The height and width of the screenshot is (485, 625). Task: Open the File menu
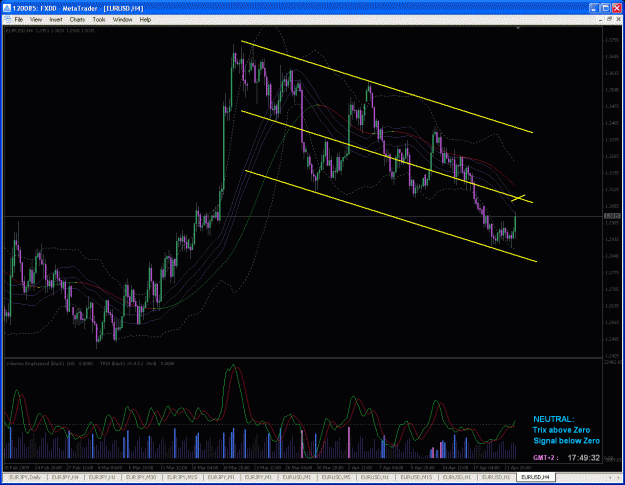point(18,20)
